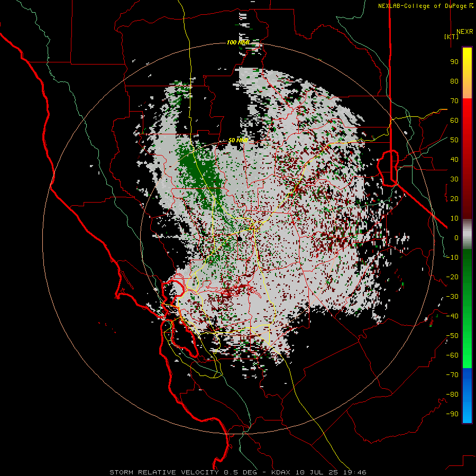Viewport: 476px width, 476px height.
Task: Click the 0 value on velocity scale
Action: [x=456, y=237]
